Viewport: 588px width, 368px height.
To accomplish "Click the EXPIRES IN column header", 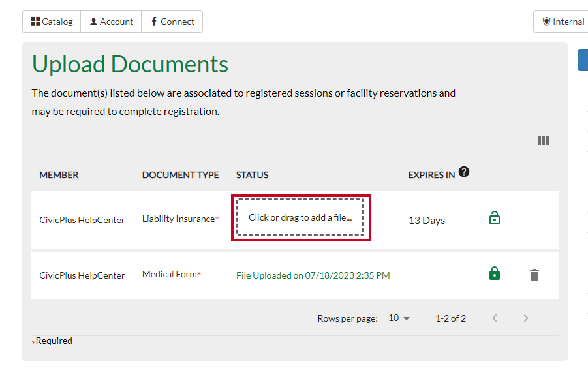I will pyautogui.click(x=431, y=175).
